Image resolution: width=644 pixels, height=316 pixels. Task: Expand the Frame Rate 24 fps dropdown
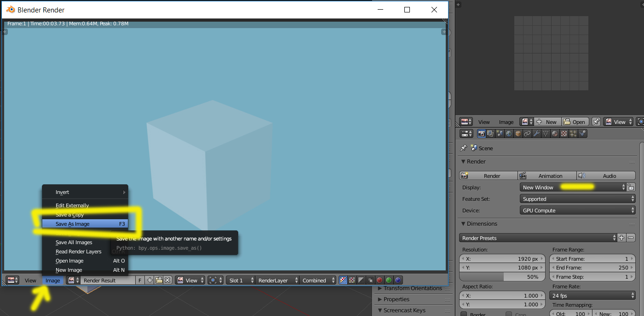pyautogui.click(x=592, y=296)
